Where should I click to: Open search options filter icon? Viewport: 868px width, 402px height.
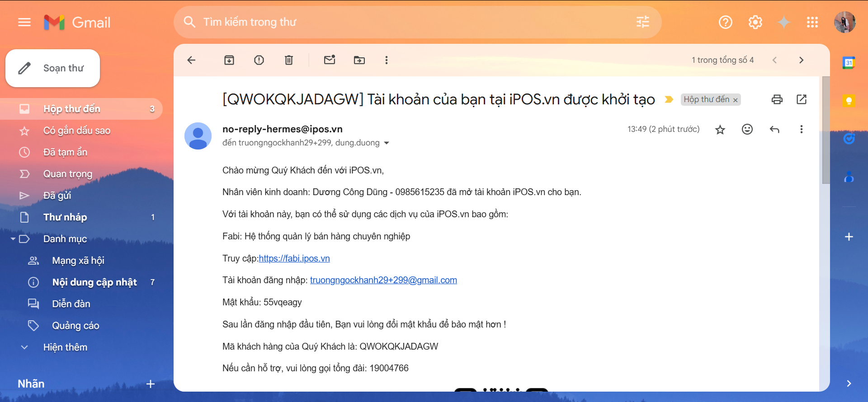pos(642,22)
